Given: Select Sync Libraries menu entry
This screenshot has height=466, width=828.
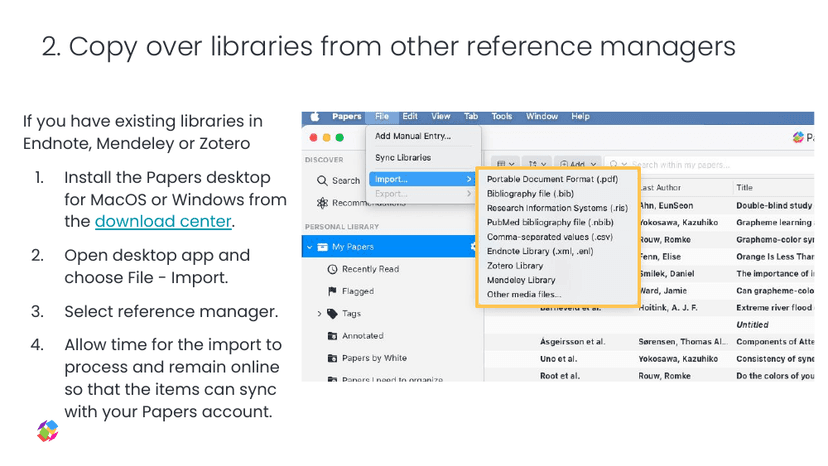Looking at the screenshot, I should pos(403,157).
